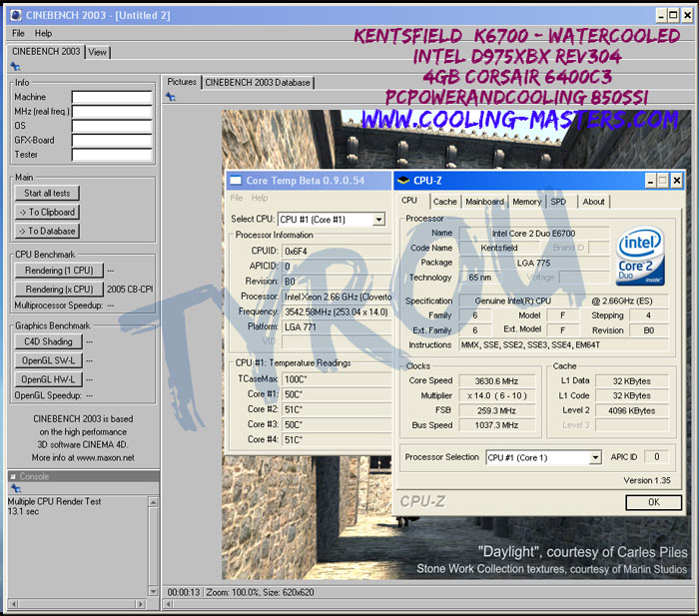
Task: Click the "2005 CB-CPU" score value
Action: (x=129, y=290)
